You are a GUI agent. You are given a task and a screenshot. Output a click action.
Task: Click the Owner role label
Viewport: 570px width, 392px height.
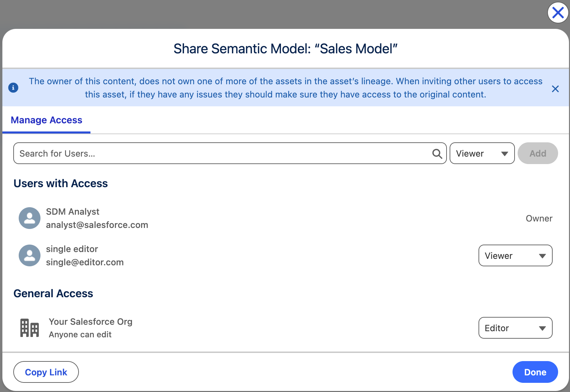coord(539,218)
